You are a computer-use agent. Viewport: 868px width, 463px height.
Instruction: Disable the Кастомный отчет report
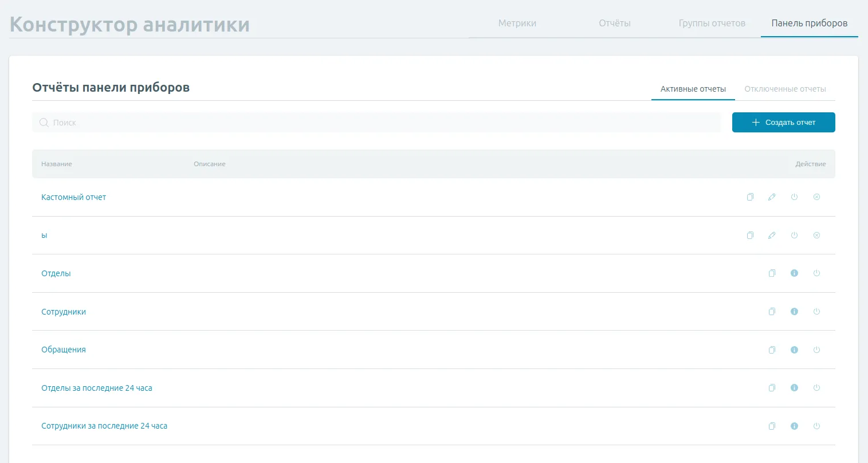pos(794,197)
